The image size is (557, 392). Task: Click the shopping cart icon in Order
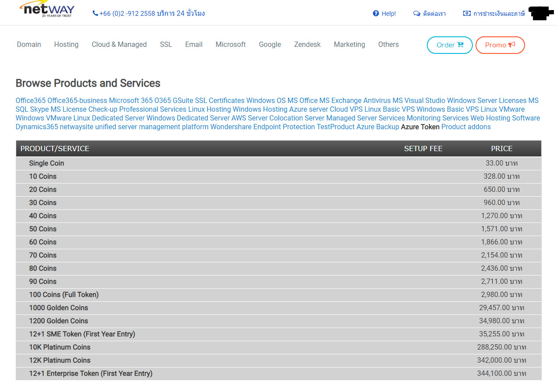[460, 45]
